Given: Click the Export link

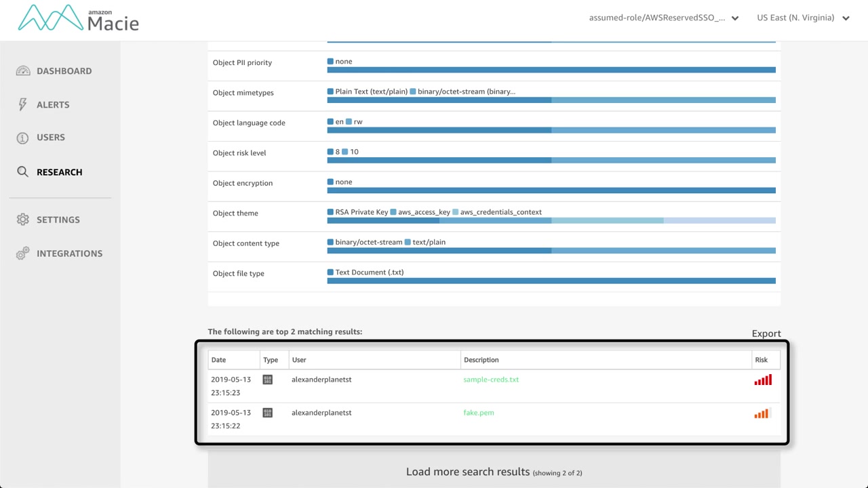Looking at the screenshot, I should [766, 333].
